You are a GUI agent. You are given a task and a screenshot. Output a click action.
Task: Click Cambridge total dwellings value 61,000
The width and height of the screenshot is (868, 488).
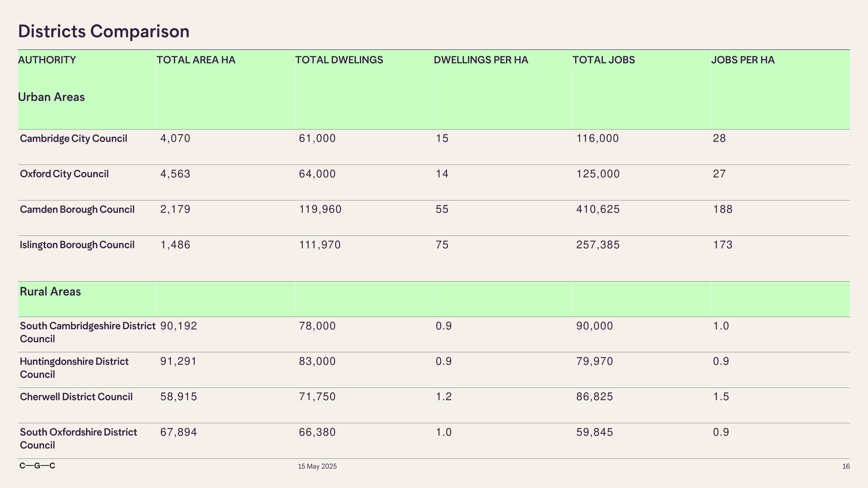(317, 138)
